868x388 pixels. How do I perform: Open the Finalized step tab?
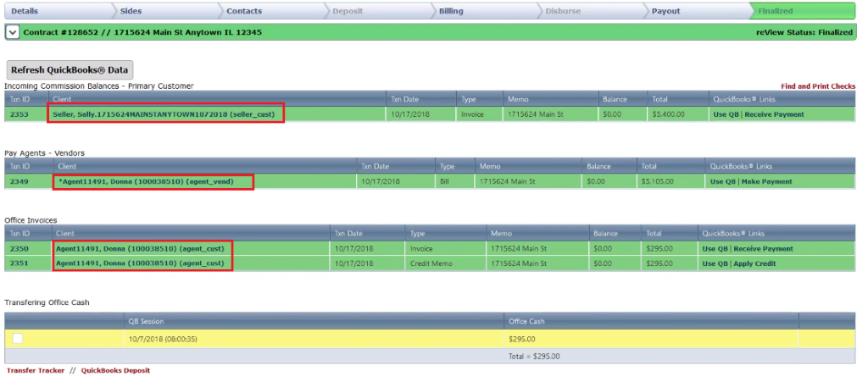click(x=776, y=11)
